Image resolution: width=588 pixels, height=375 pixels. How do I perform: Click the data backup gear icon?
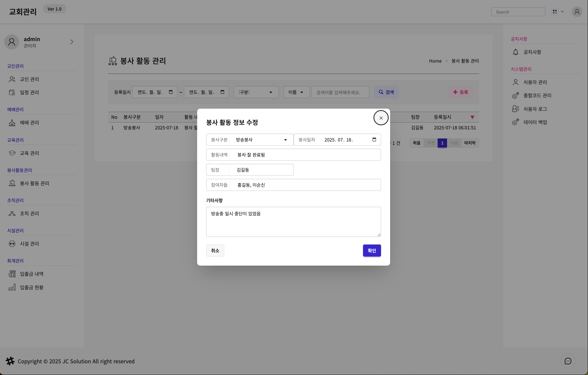pos(515,122)
